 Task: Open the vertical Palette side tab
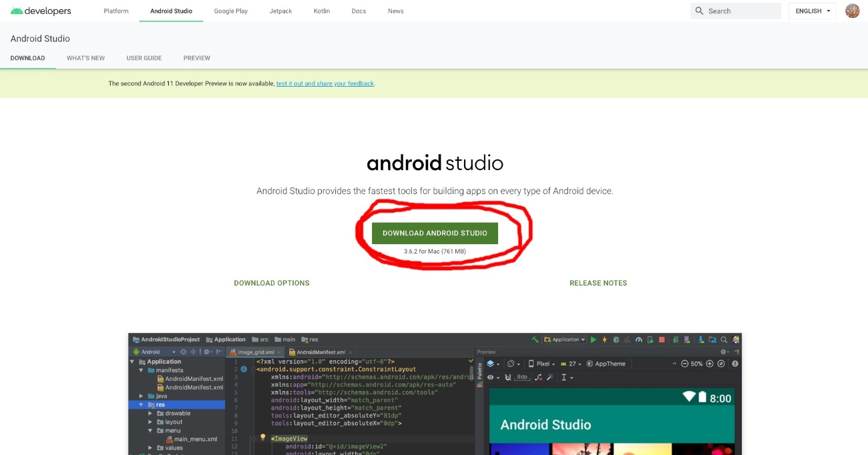[x=479, y=374]
